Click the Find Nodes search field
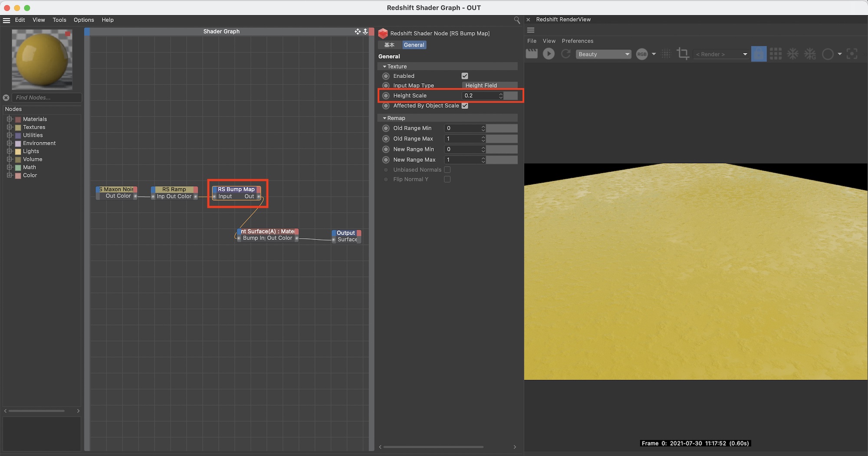The width and height of the screenshot is (868, 456). click(x=46, y=98)
